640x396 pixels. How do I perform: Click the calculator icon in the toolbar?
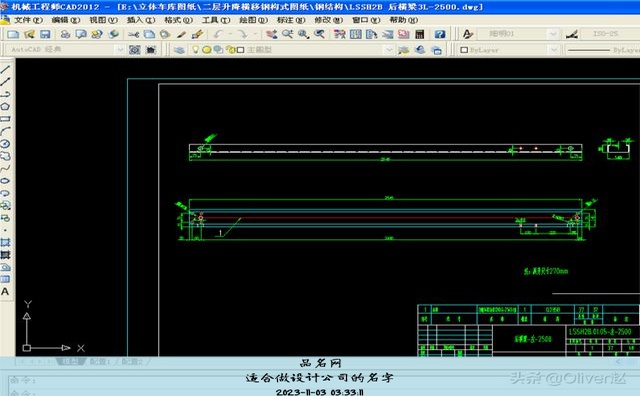coord(420,34)
